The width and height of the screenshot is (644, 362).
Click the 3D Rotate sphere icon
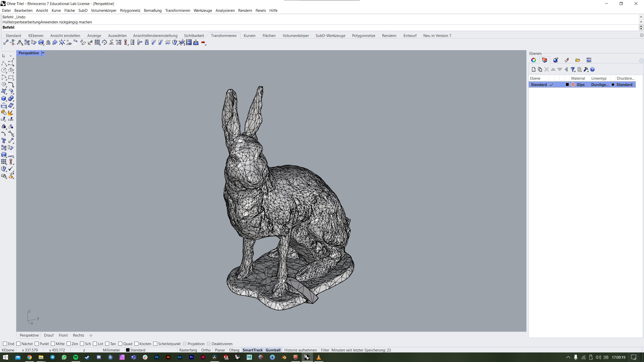coord(62,42)
